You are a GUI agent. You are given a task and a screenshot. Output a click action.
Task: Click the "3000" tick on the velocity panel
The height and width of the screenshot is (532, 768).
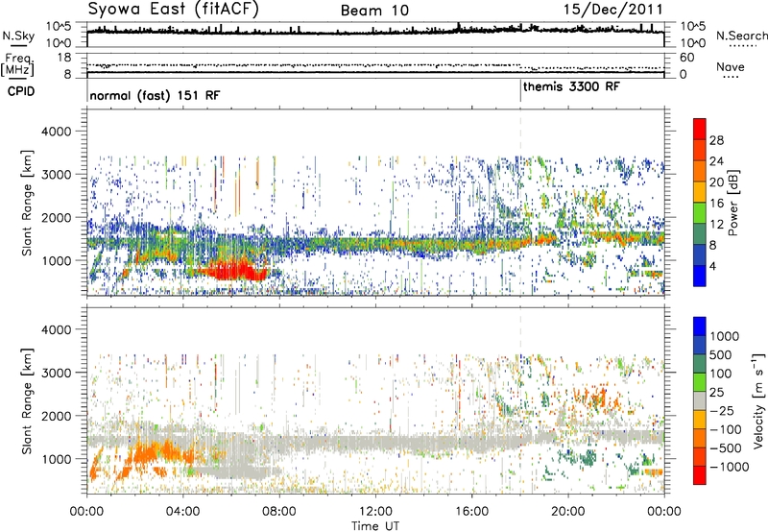[x=59, y=373]
